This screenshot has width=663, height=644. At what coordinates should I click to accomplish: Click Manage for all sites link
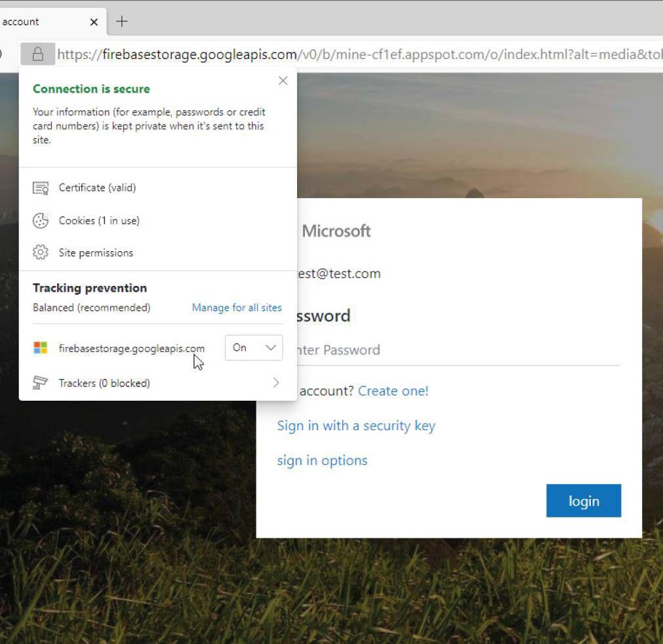[237, 308]
